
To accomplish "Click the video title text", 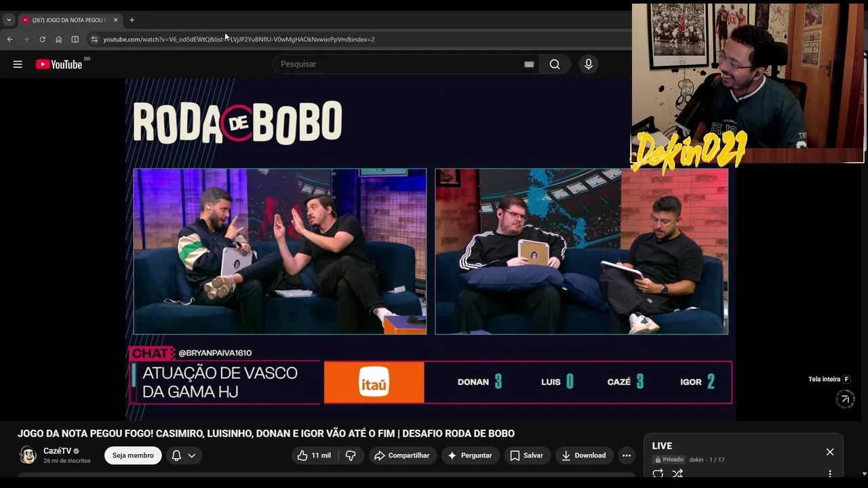I will pos(266,434).
